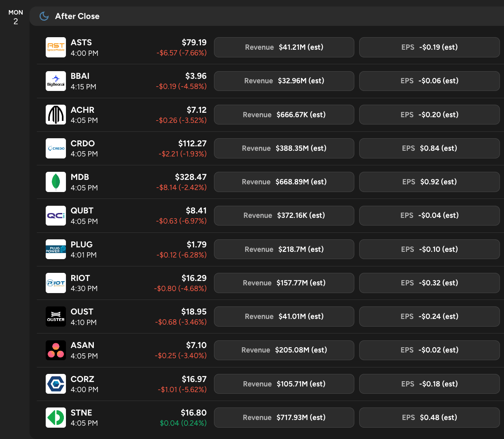
Task: Click the QCi QUBT logo
Action: pos(56,215)
